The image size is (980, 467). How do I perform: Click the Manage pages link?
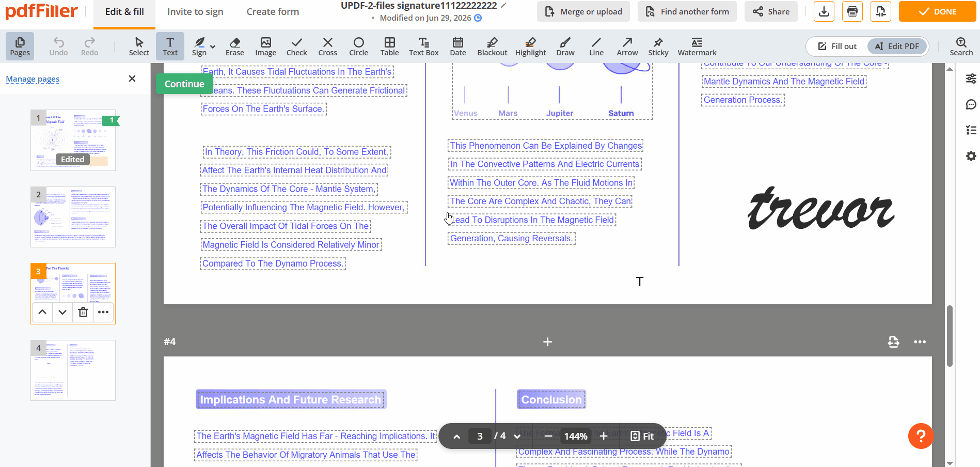pos(33,79)
